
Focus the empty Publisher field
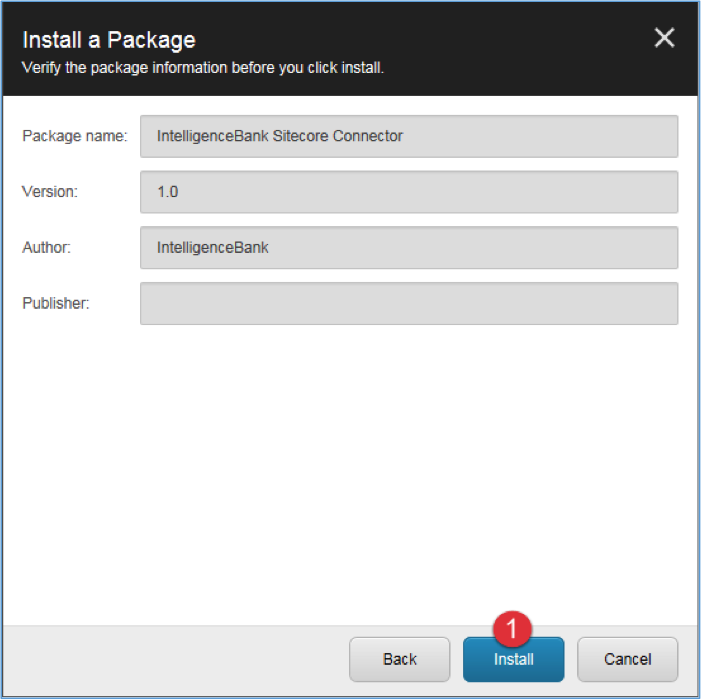[x=409, y=304]
